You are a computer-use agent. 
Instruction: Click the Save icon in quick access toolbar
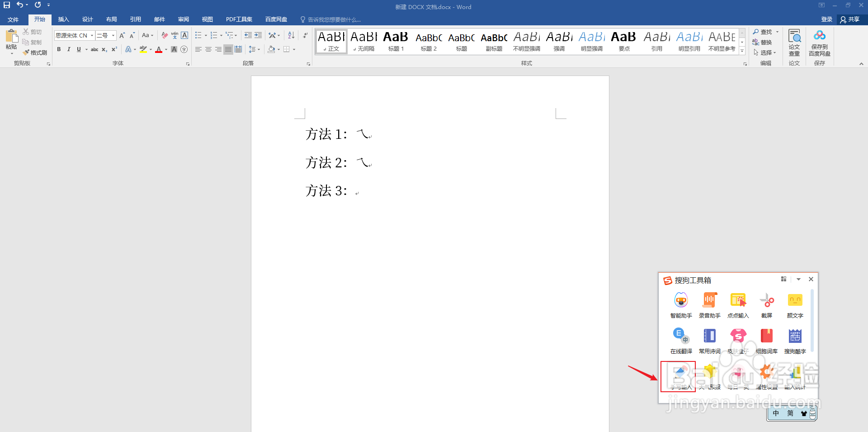pos(7,5)
